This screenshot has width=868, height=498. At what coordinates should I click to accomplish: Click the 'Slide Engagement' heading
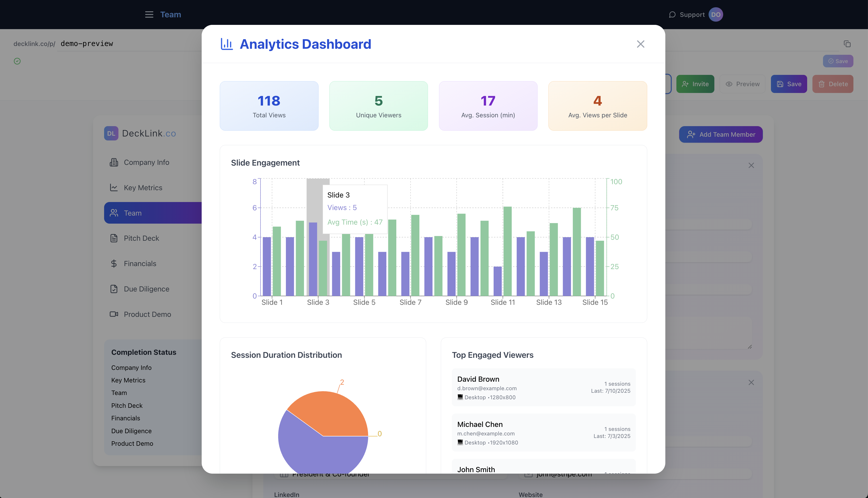[x=265, y=163]
